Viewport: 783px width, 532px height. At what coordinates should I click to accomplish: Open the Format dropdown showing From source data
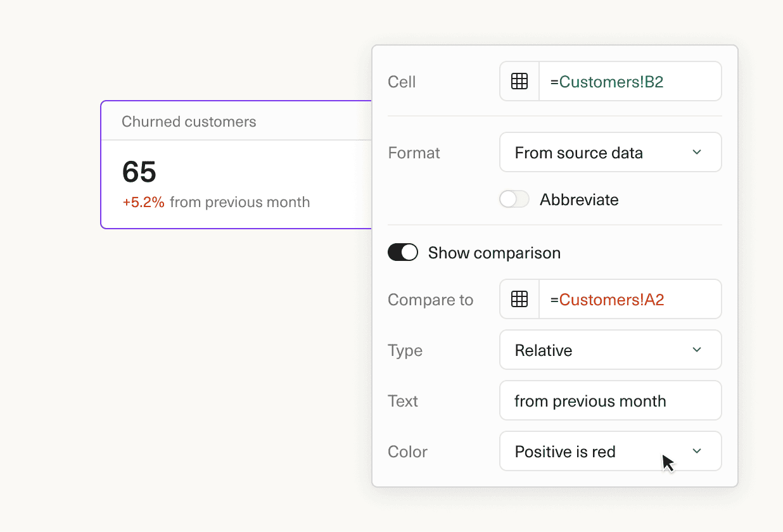point(610,152)
